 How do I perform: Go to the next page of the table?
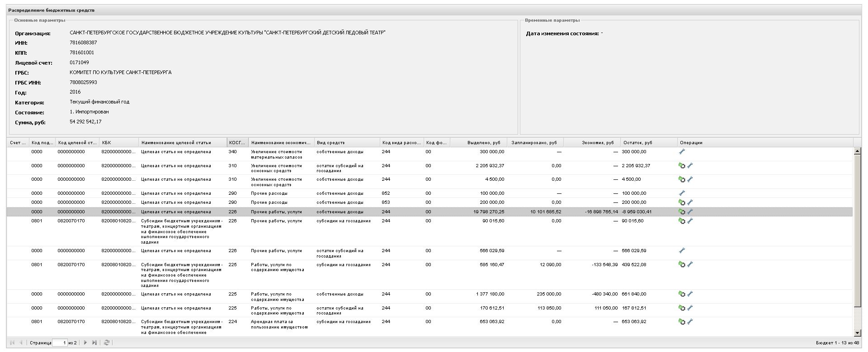[85, 343]
